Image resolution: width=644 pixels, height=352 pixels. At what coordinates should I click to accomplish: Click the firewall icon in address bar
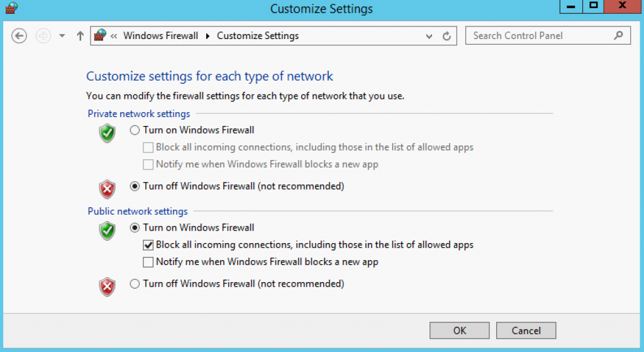tap(100, 35)
